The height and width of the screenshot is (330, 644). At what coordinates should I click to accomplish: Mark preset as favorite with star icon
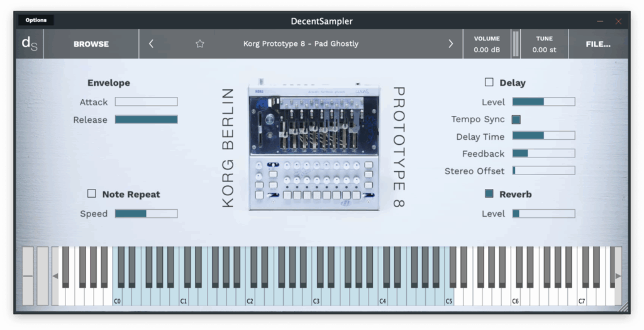[200, 44]
